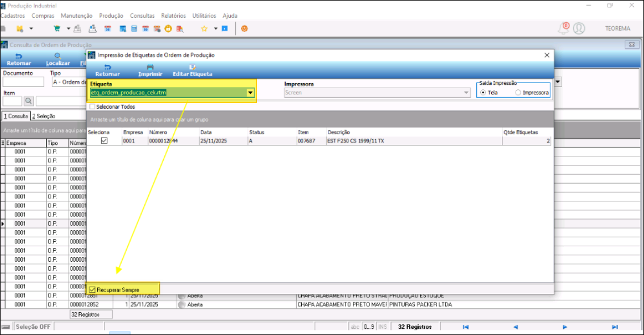Open the Relatórios menu
The width and height of the screenshot is (644, 335).
pos(173,16)
